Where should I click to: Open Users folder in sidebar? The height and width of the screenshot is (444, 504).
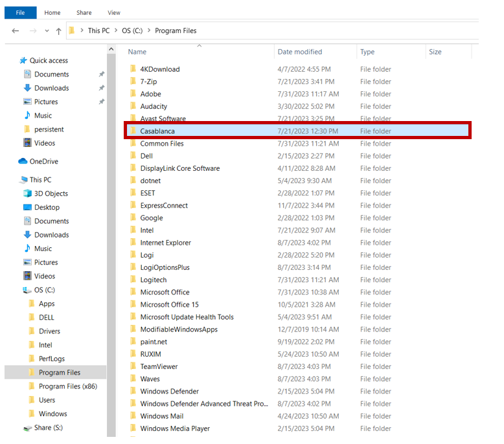[47, 400]
